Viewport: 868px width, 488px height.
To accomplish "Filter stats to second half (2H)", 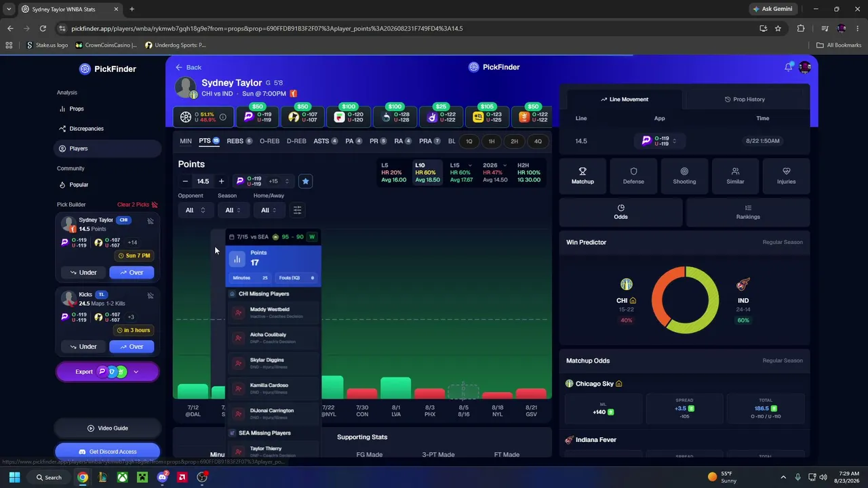I will 515,141.
